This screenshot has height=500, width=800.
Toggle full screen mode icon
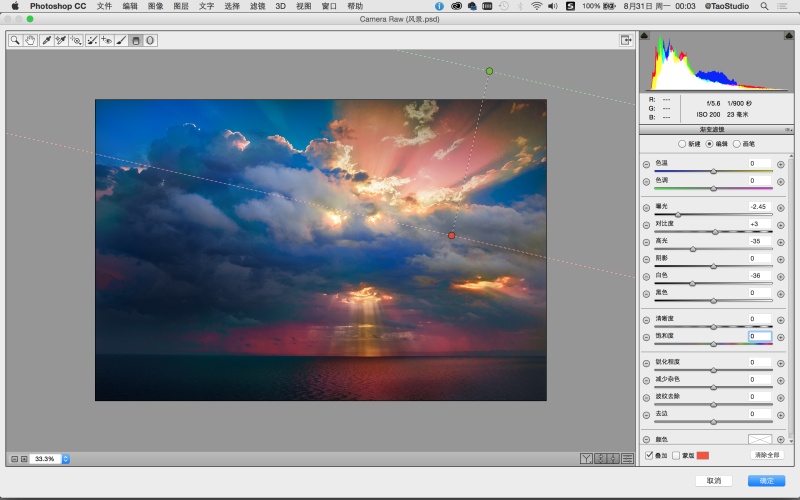(x=626, y=40)
